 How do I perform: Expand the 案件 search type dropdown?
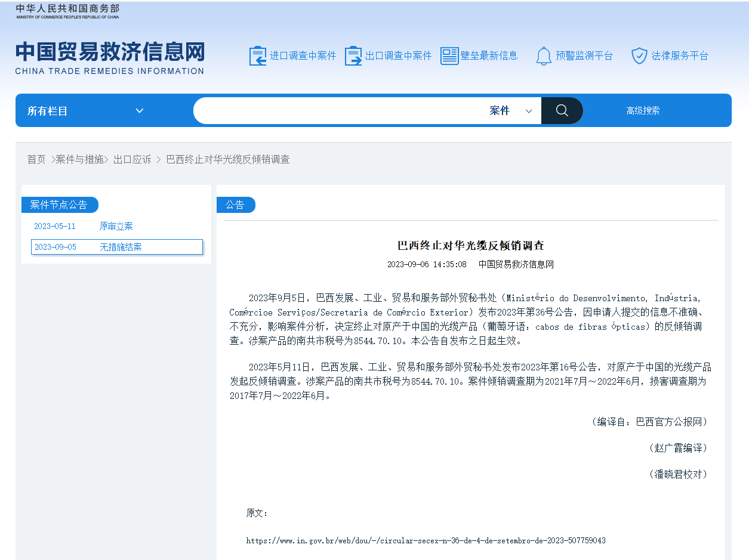[511, 110]
